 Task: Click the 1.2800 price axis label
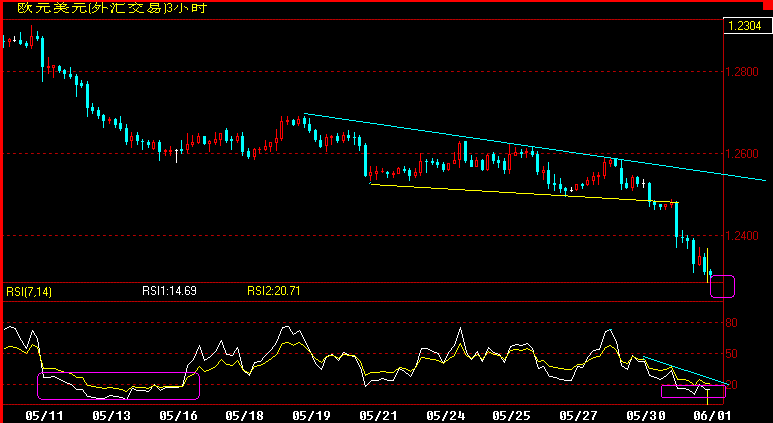tap(742, 71)
